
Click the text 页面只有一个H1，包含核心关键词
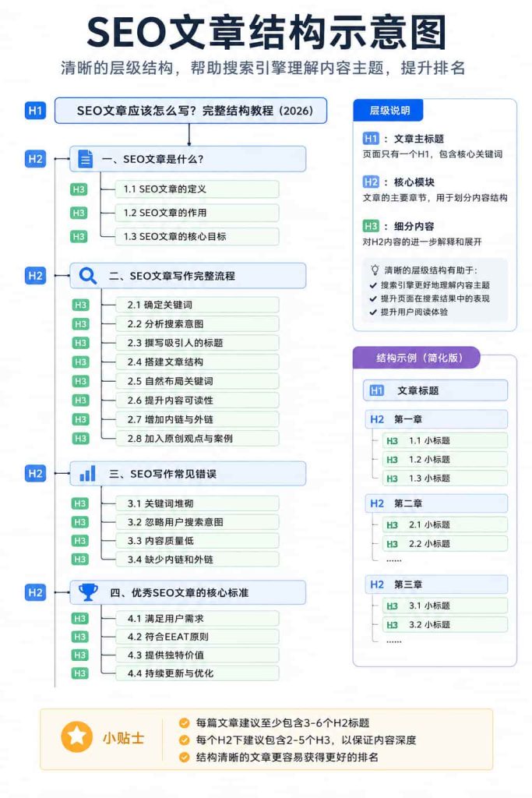(x=432, y=154)
